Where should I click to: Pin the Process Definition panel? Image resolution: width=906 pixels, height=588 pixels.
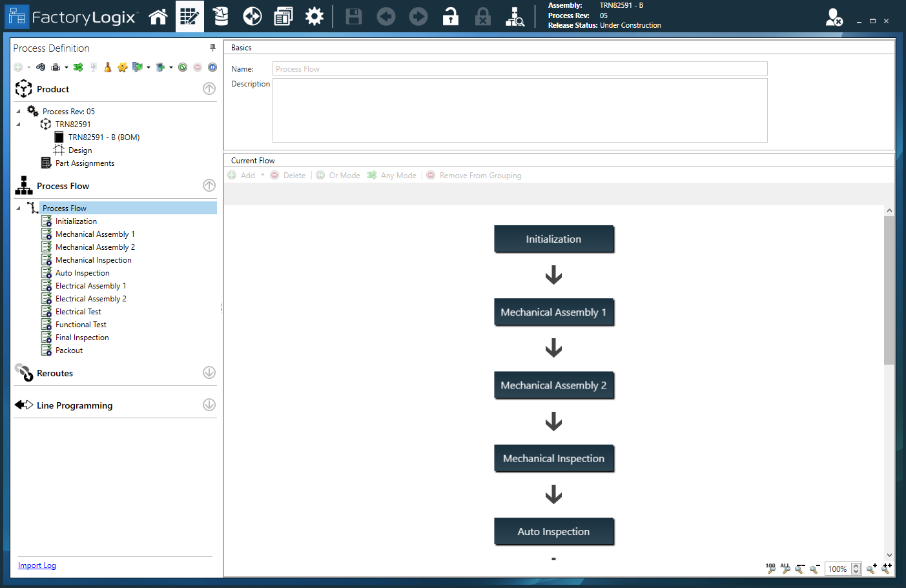coord(212,47)
